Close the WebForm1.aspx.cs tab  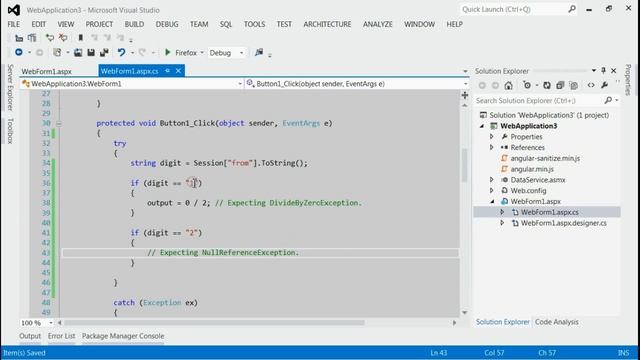[178, 71]
